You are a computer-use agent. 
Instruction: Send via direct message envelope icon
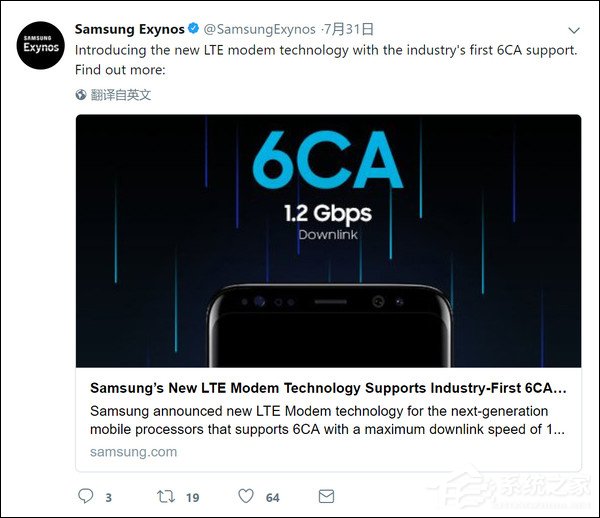pyautogui.click(x=325, y=496)
